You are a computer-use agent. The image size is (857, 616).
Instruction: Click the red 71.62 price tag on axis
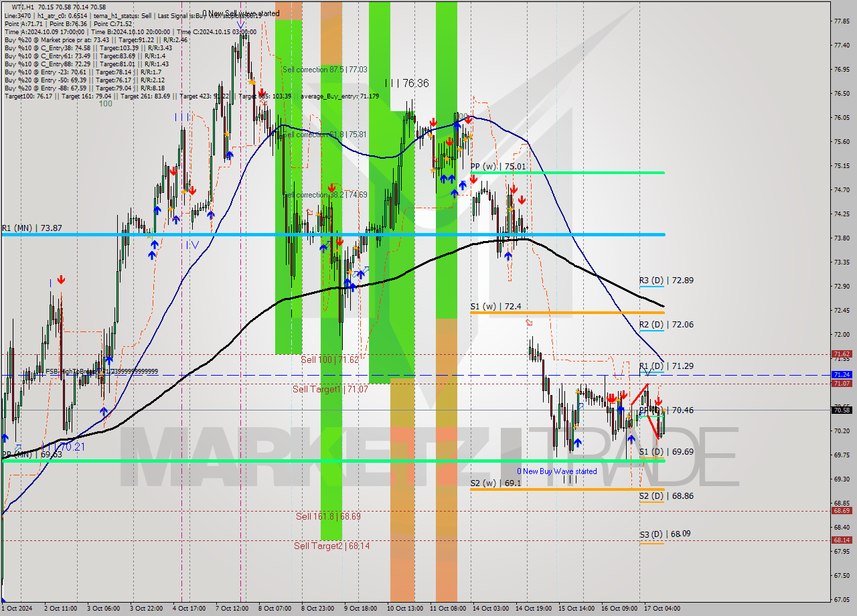coord(842,354)
